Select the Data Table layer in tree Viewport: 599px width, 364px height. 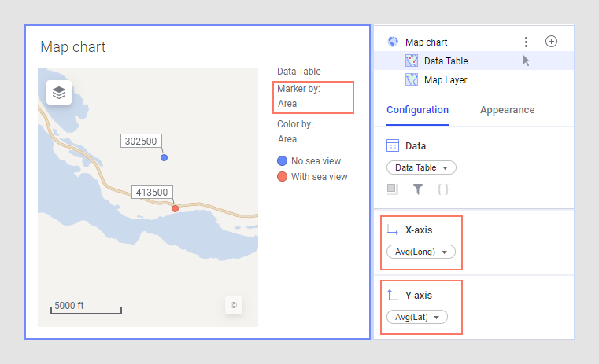coord(446,61)
